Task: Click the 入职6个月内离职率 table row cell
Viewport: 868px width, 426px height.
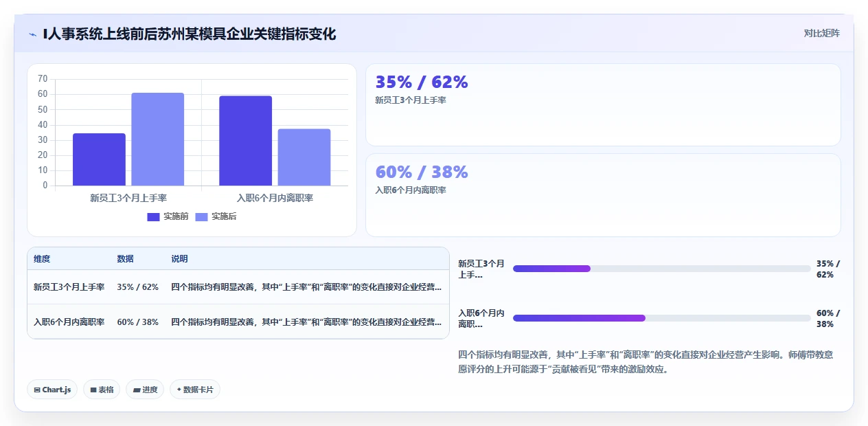Action: click(69, 322)
